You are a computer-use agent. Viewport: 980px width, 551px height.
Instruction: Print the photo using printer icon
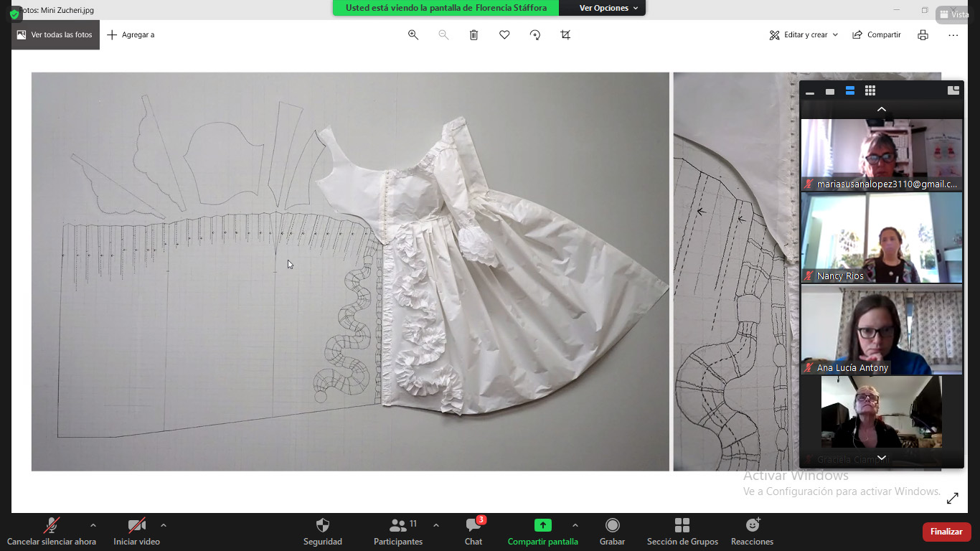click(x=923, y=34)
